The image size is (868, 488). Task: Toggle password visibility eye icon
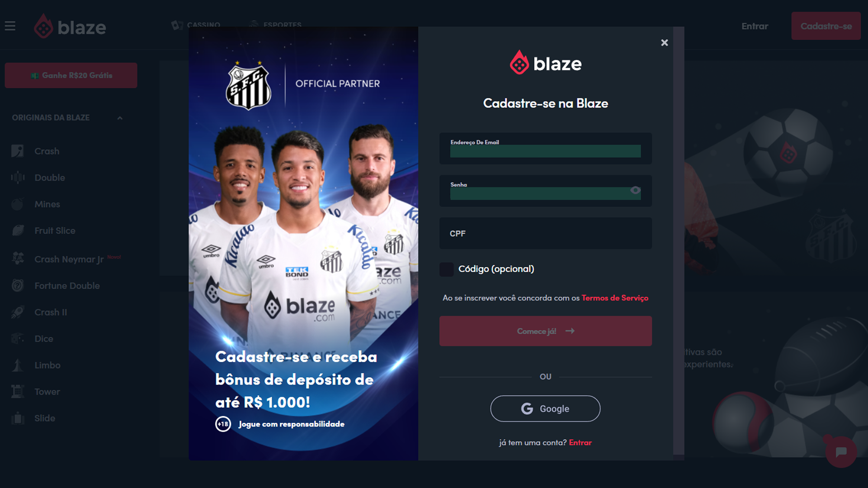pos(635,190)
